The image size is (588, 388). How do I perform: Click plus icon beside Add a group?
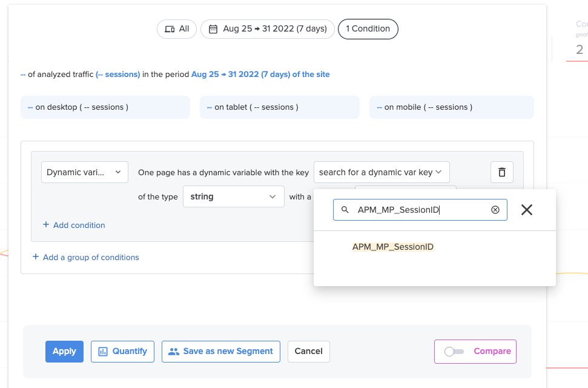point(36,256)
